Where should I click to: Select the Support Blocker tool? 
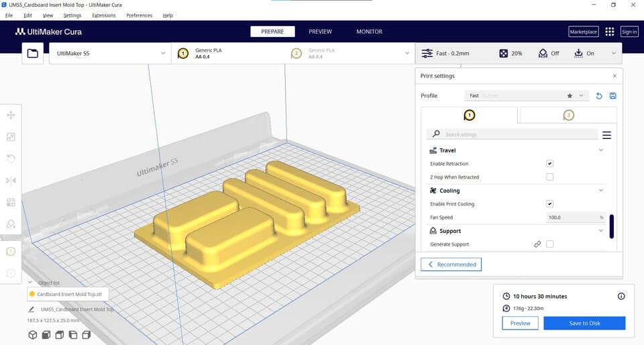[11, 224]
